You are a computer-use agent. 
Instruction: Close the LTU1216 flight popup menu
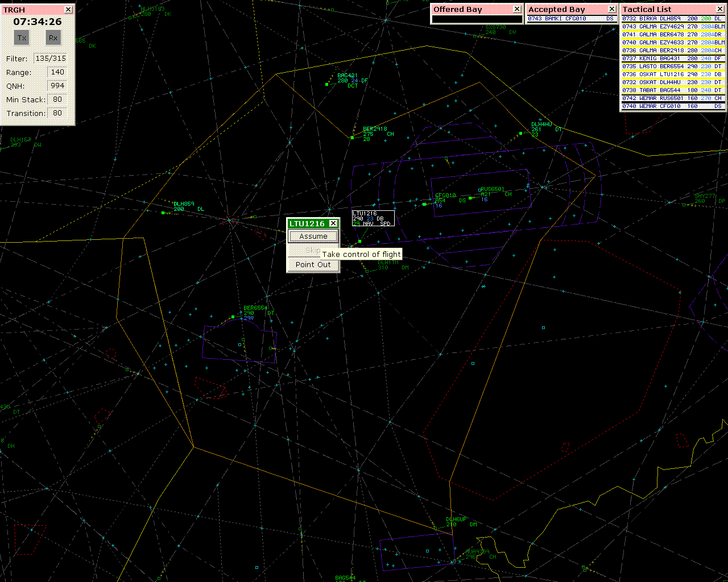tap(333, 224)
